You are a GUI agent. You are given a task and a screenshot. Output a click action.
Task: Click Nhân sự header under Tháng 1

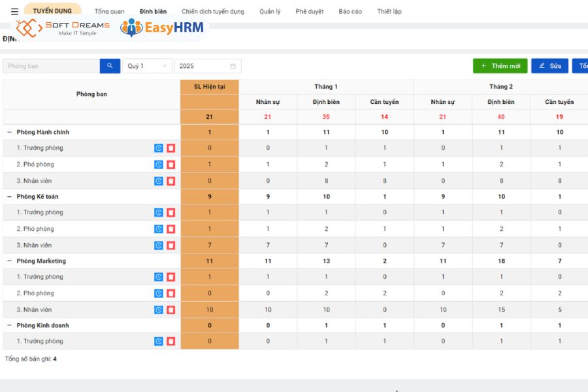[268, 102]
